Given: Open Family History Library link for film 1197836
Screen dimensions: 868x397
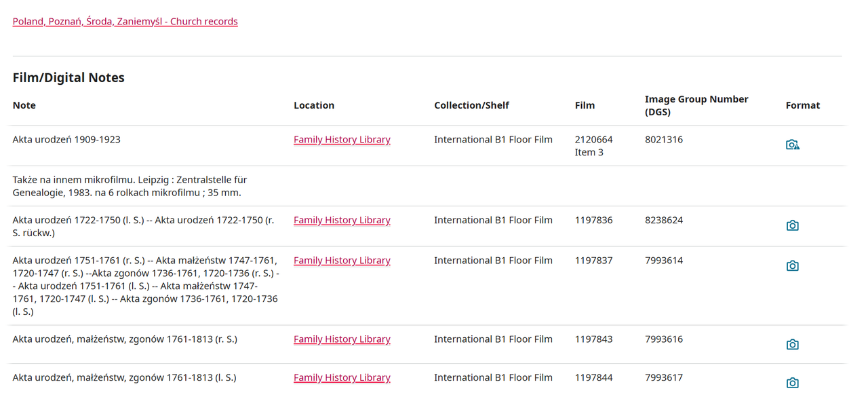Looking at the screenshot, I should point(342,220).
